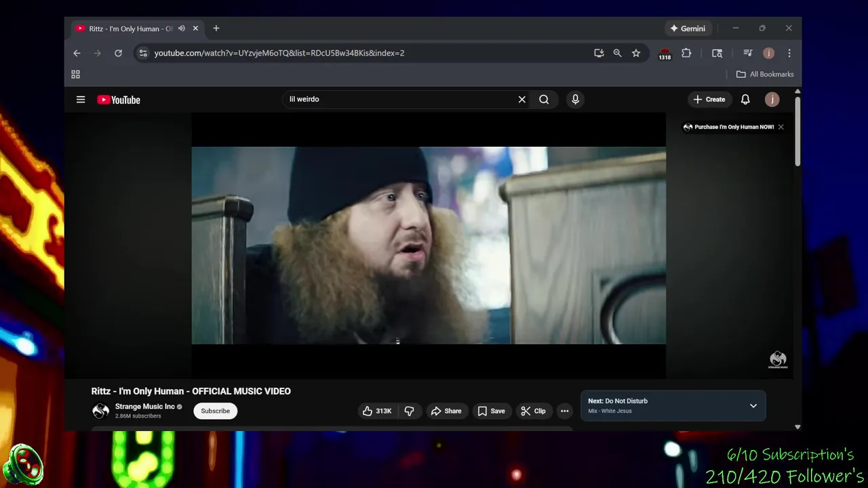This screenshot has width=868, height=488.
Task: Mute tab audio speaker icon
Action: coord(182,28)
